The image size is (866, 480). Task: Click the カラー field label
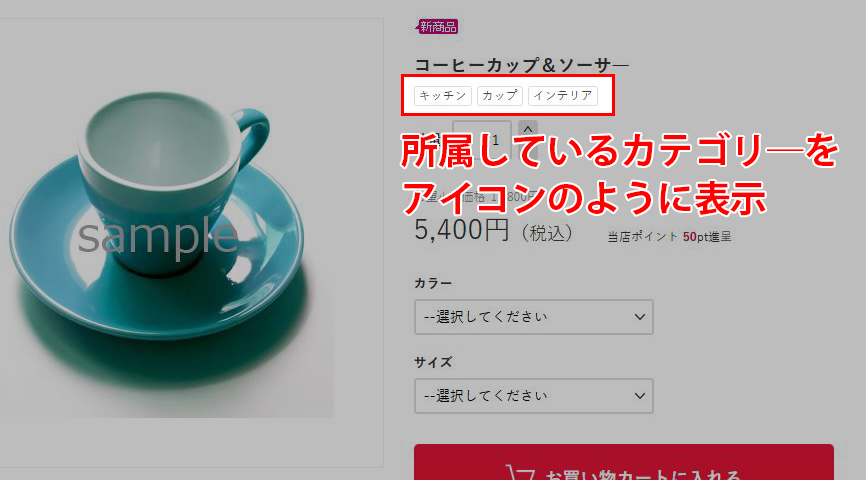433,283
